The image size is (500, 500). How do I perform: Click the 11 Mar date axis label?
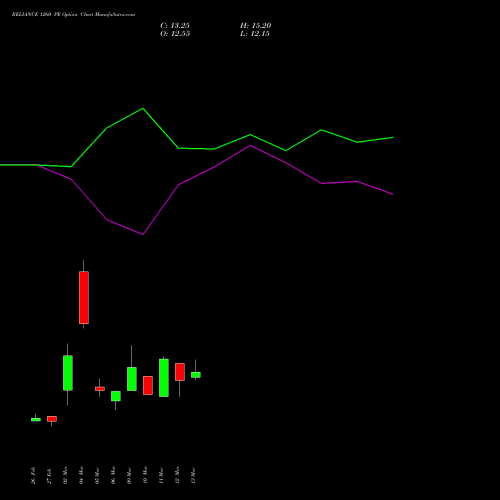[161, 476]
